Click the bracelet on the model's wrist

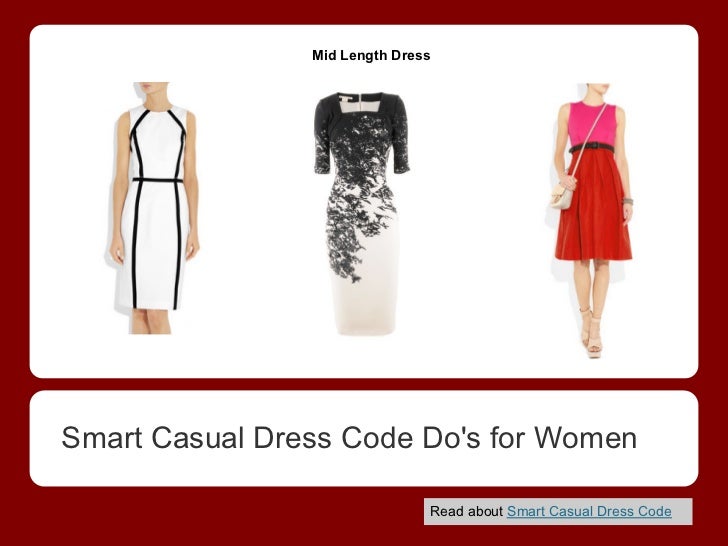coord(627,202)
